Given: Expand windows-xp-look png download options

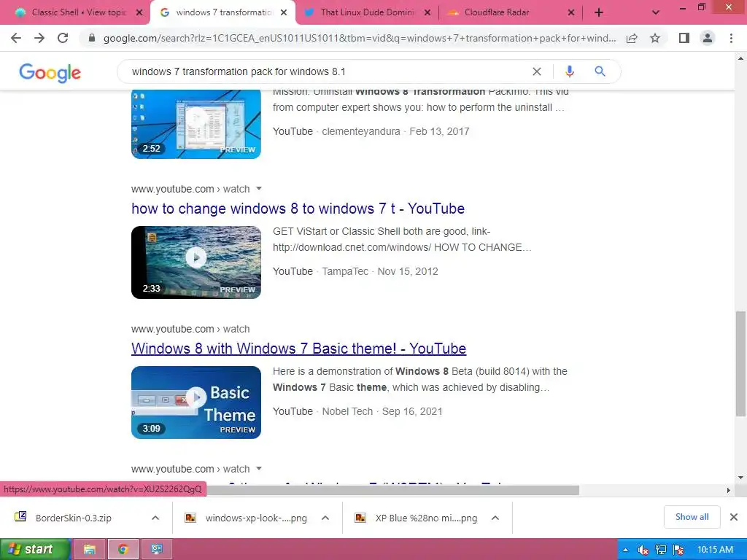Looking at the screenshot, I should click(325, 518).
